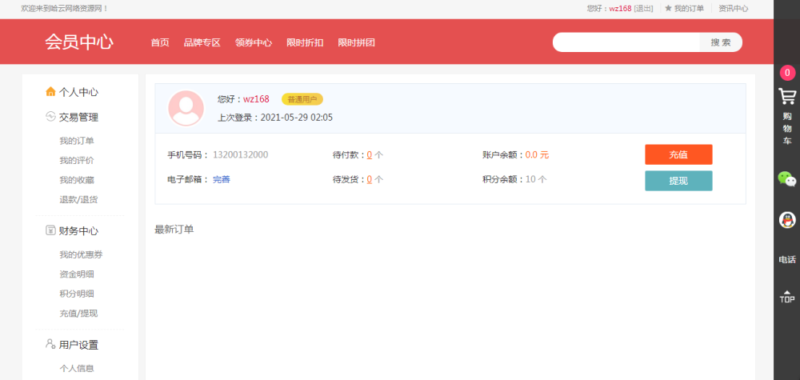Open 首页 in the top navigation
This screenshot has width=800, height=380.
[160, 43]
